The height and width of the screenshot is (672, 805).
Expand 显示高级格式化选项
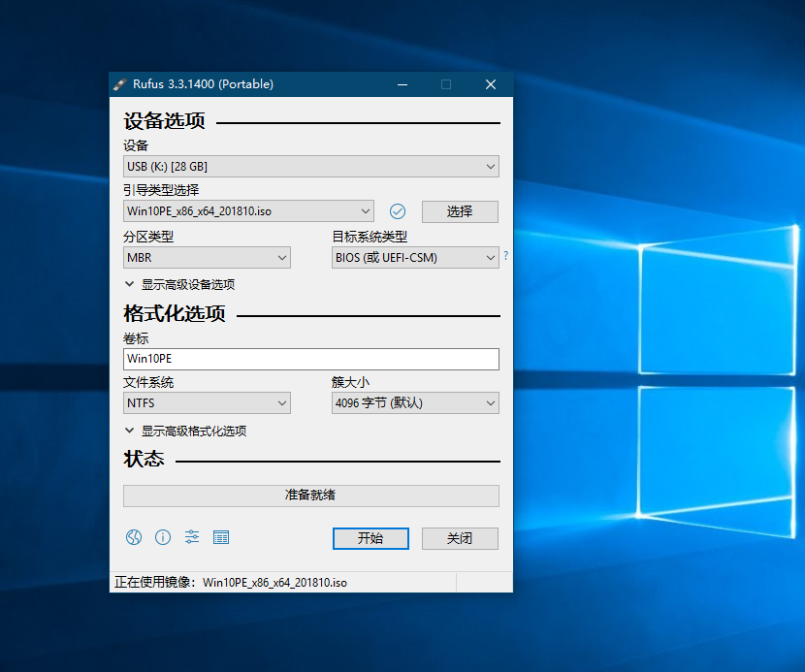[x=185, y=431]
